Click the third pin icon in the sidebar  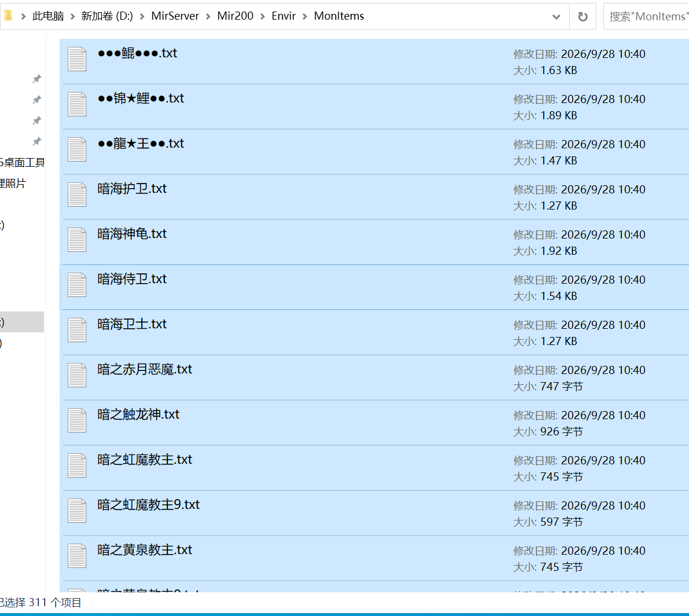click(x=37, y=120)
